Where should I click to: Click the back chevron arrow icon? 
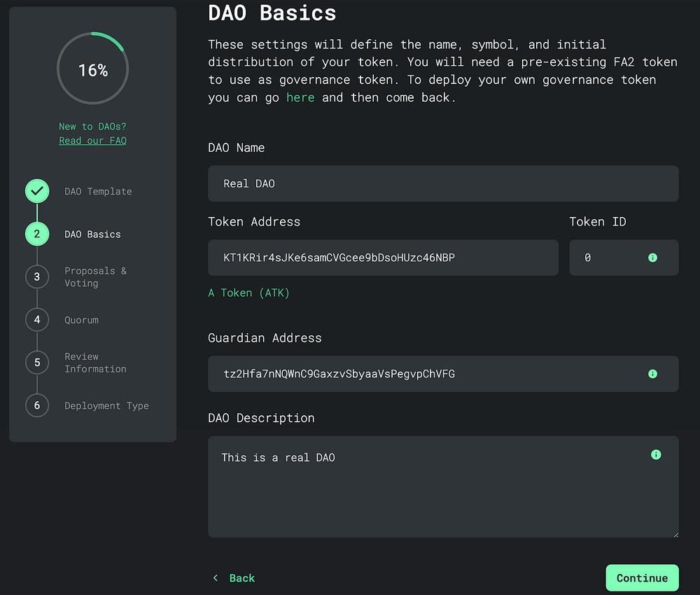click(x=216, y=577)
